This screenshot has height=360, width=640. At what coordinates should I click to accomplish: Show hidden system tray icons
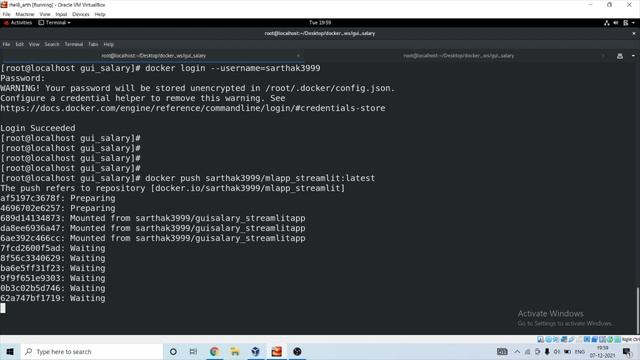tap(517, 351)
